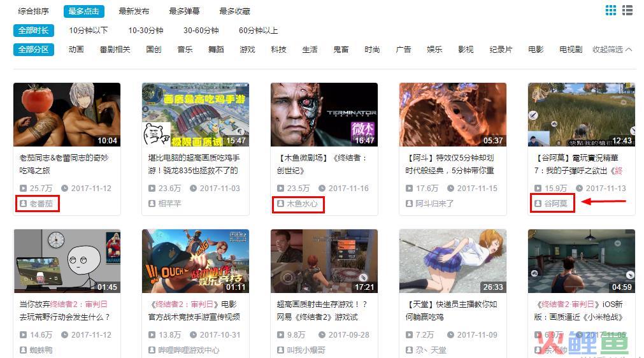The height and width of the screenshot is (358, 644).
Task: Filter by 影视 category
Action: pyautogui.click(x=466, y=50)
